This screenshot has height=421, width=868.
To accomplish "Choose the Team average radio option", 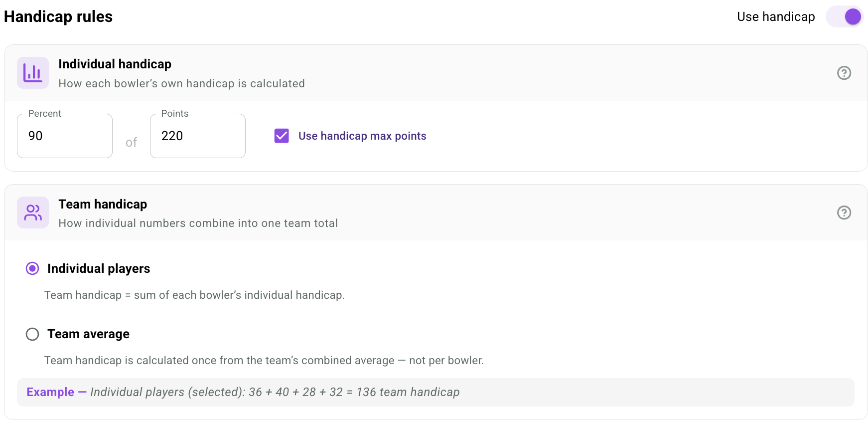I will [x=32, y=334].
